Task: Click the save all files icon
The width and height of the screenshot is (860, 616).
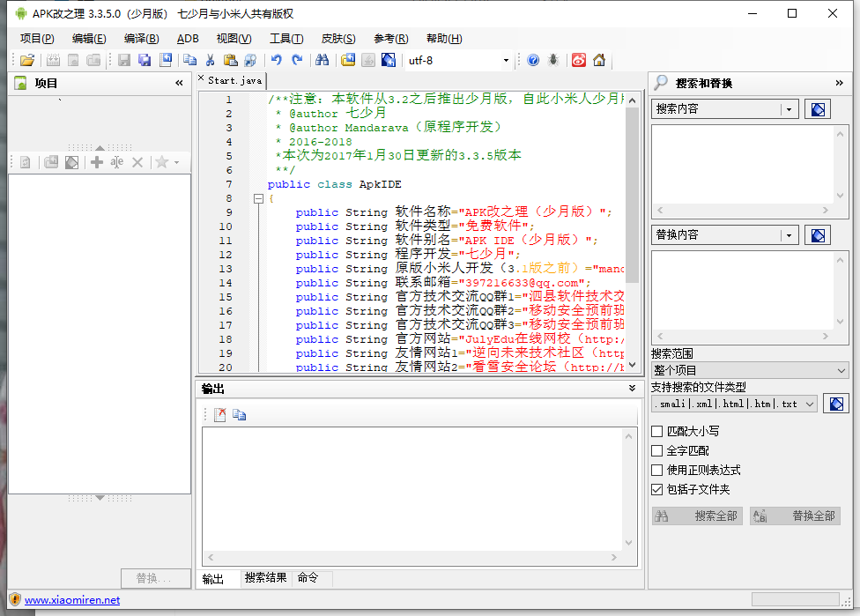Action: point(145,60)
